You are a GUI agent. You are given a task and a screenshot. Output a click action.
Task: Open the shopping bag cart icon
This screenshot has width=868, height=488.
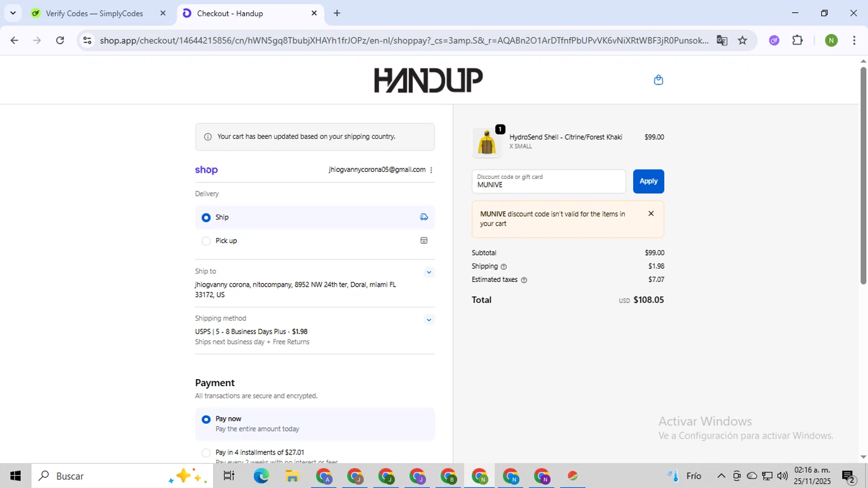(658, 80)
